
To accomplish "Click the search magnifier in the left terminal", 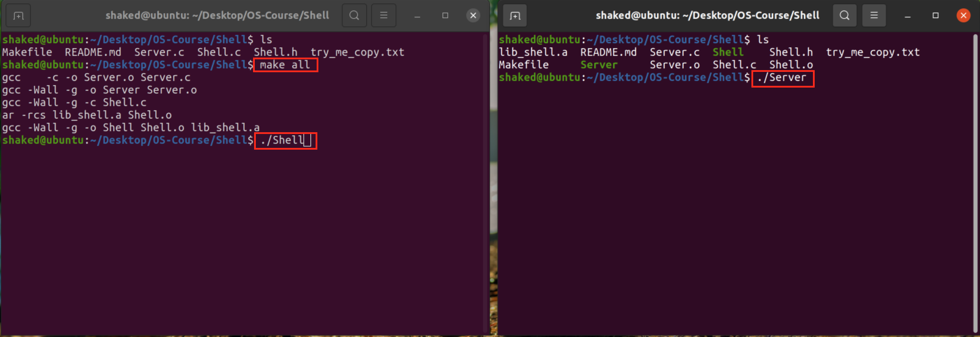I will [x=354, y=15].
